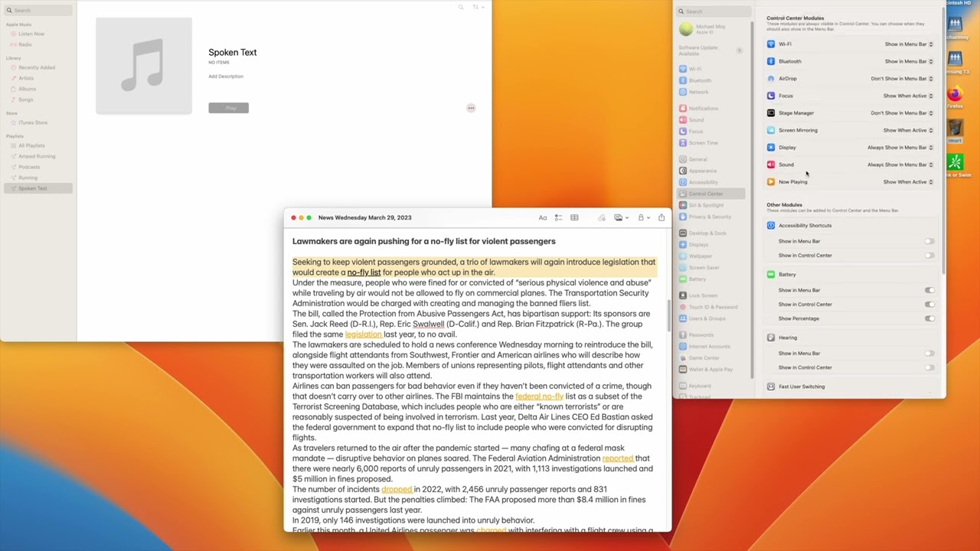Click the Game Center icon in sidebar
The width and height of the screenshot is (980, 551).
tap(683, 358)
